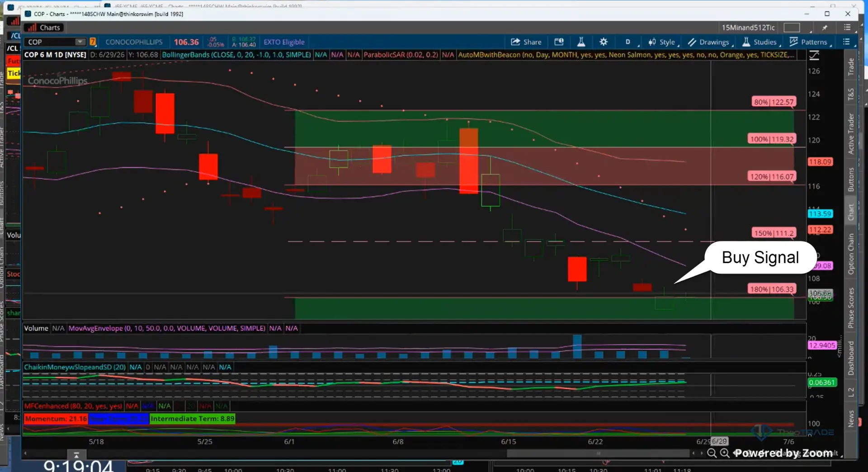
Task: Click the 150% | 111.2 level label
Action: 774,233
